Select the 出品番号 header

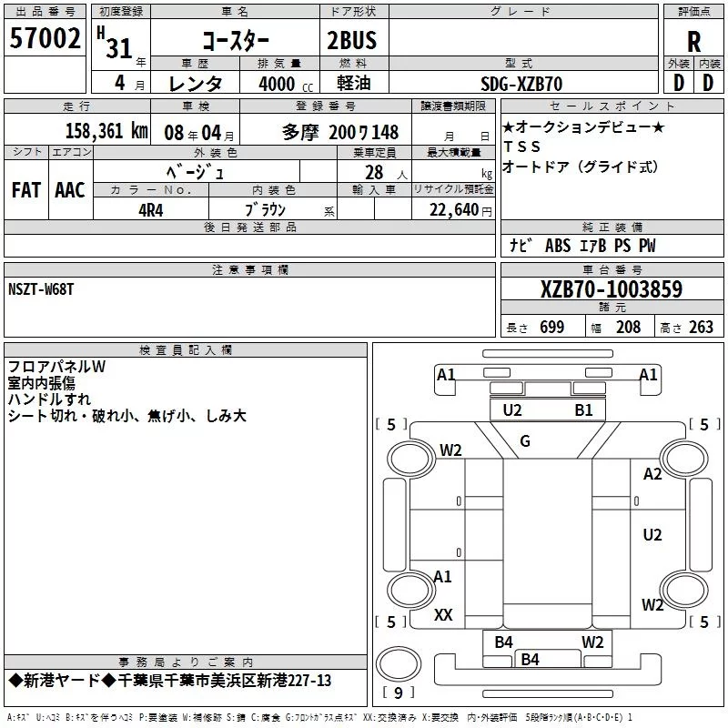click(45, 12)
